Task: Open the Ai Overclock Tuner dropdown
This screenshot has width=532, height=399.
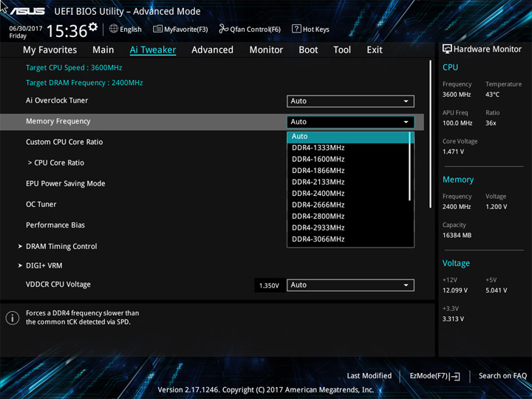Action: 350,101
